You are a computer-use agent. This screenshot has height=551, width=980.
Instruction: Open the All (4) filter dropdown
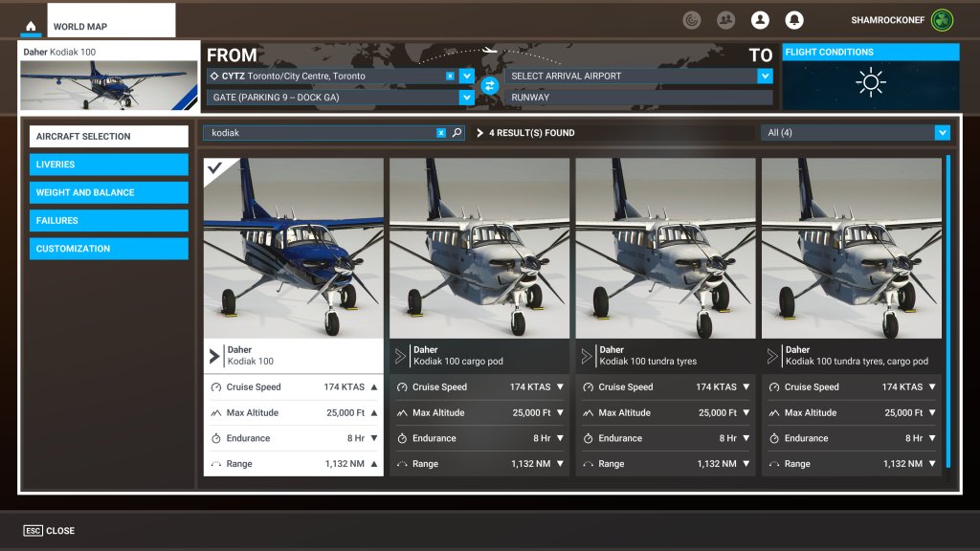click(942, 133)
